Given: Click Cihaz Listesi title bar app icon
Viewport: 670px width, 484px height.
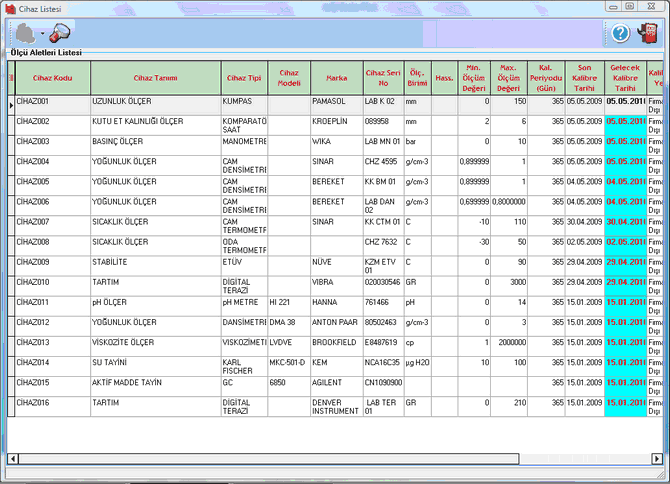Looking at the screenshot, I should 10,9.
